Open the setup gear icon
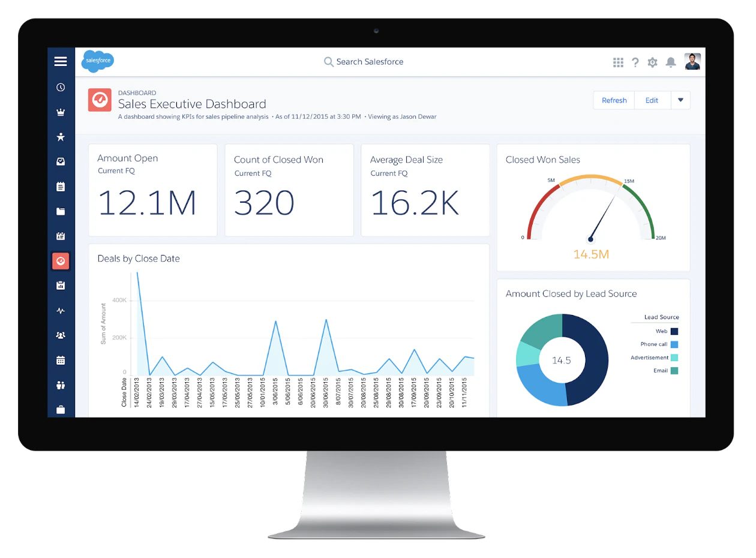 [653, 62]
